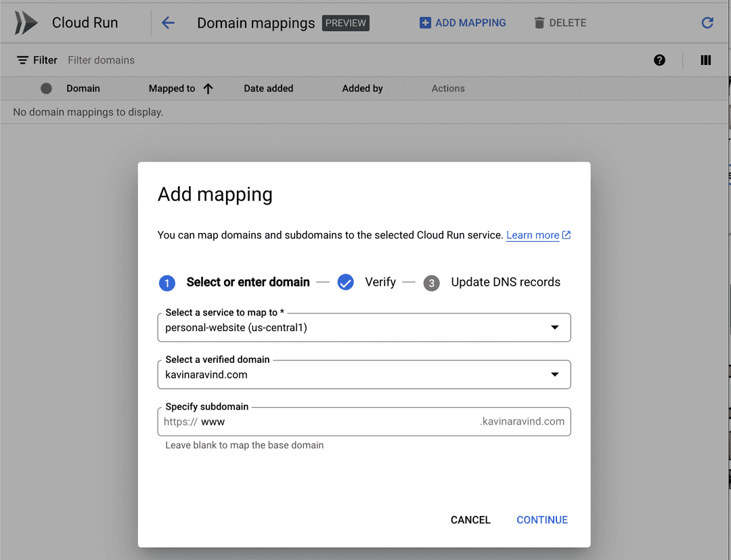731x560 pixels.
Task: Sort by Added by column header
Action: coord(362,89)
